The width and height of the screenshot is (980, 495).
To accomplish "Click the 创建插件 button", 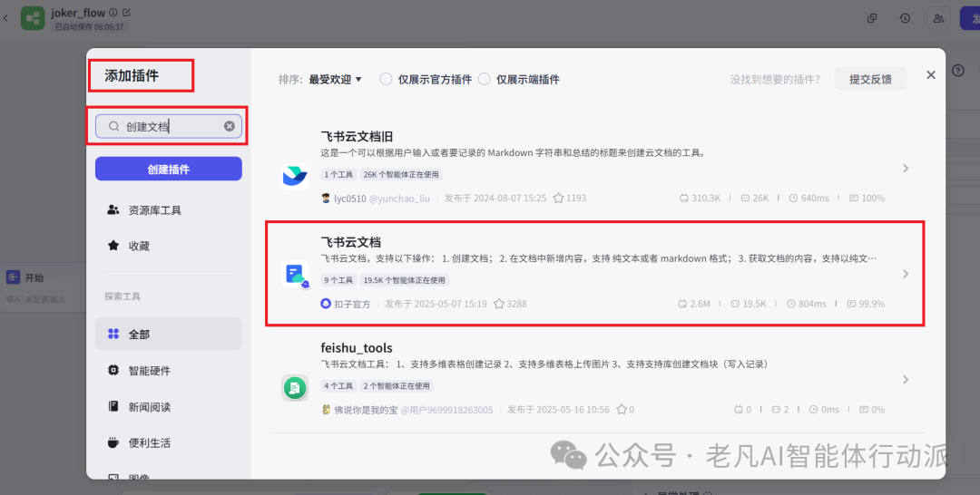I will point(169,170).
